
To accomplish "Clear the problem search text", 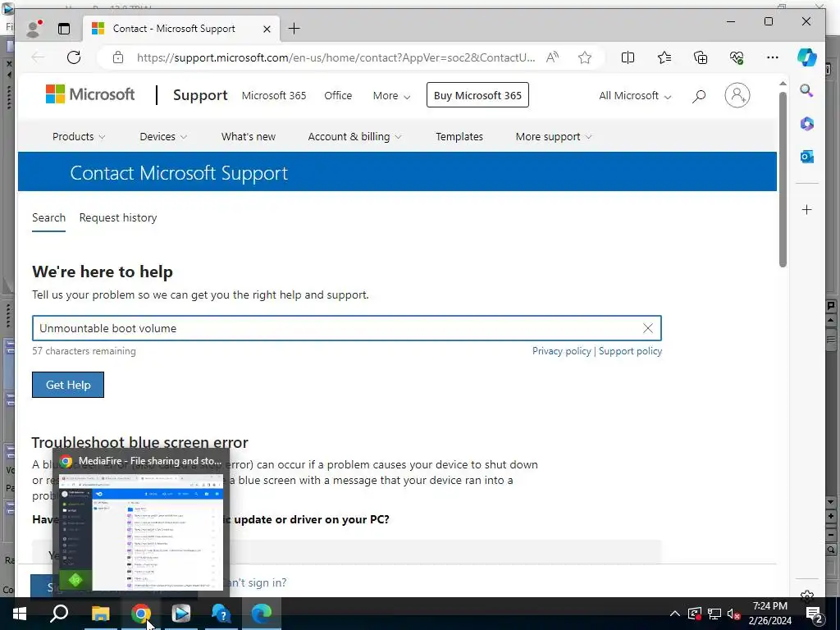I will pos(648,328).
